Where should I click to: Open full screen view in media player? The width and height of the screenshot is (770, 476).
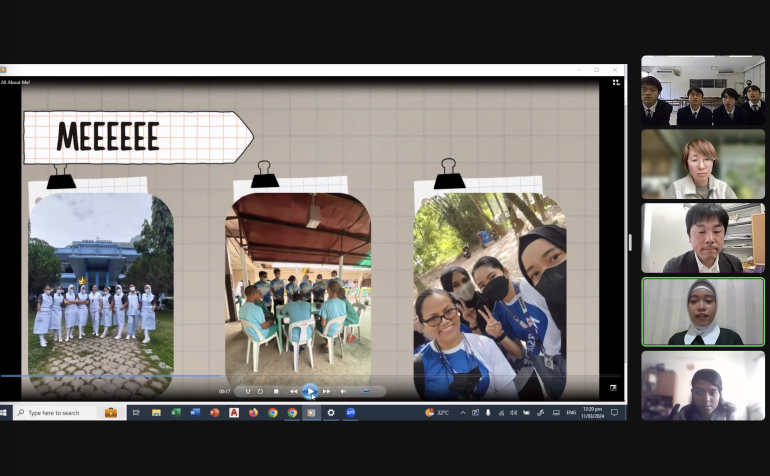pos(613,388)
